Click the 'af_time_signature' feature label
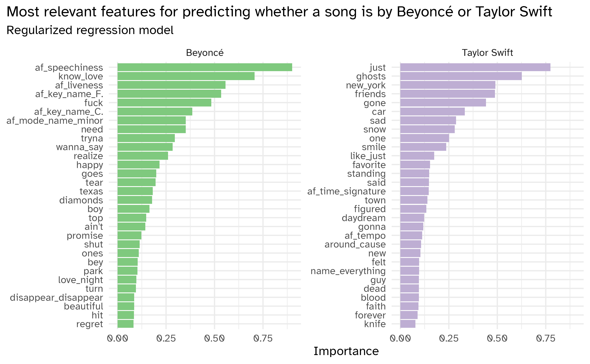The width and height of the screenshot is (590, 364). pos(346,191)
